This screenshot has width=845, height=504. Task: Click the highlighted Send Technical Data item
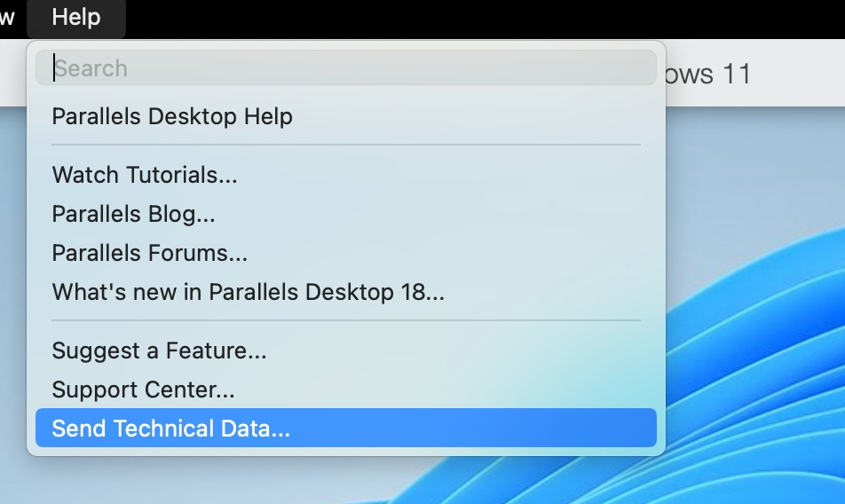pyautogui.click(x=171, y=429)
